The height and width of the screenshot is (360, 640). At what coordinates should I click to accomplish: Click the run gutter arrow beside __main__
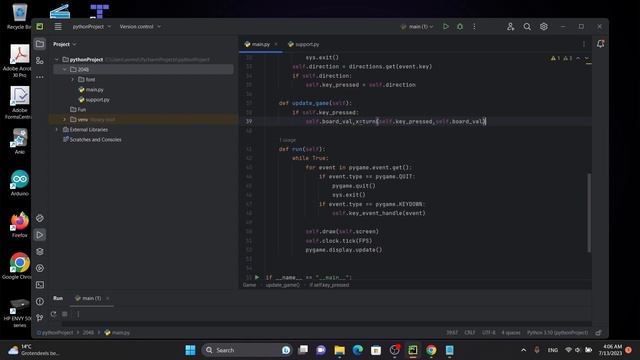(x=257, y=278)
